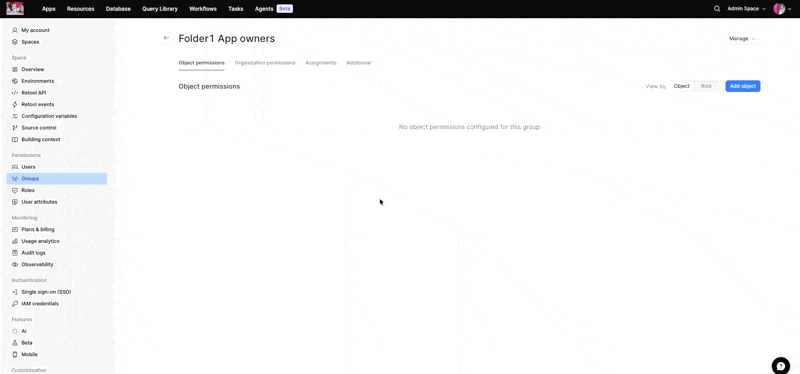
Task: Open Source control text link
Action: [39, 128]
